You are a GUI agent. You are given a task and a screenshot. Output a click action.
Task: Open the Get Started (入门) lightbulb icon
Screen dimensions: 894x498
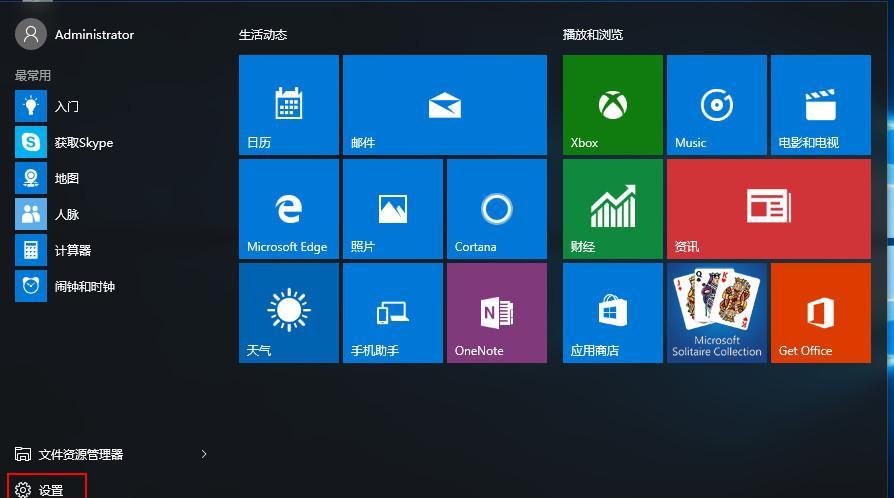tap(31, 106)
